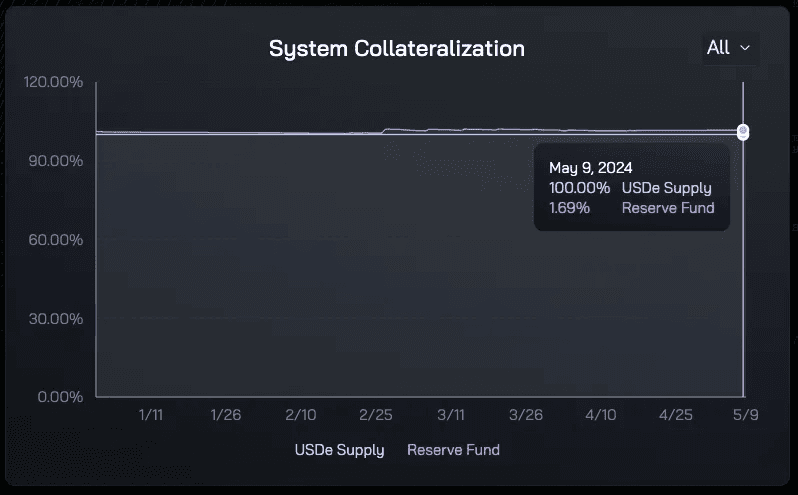Click the 2/10 x-axis date label
The height and width of the screenshot is (495, 798).
(x=301, y=415)
